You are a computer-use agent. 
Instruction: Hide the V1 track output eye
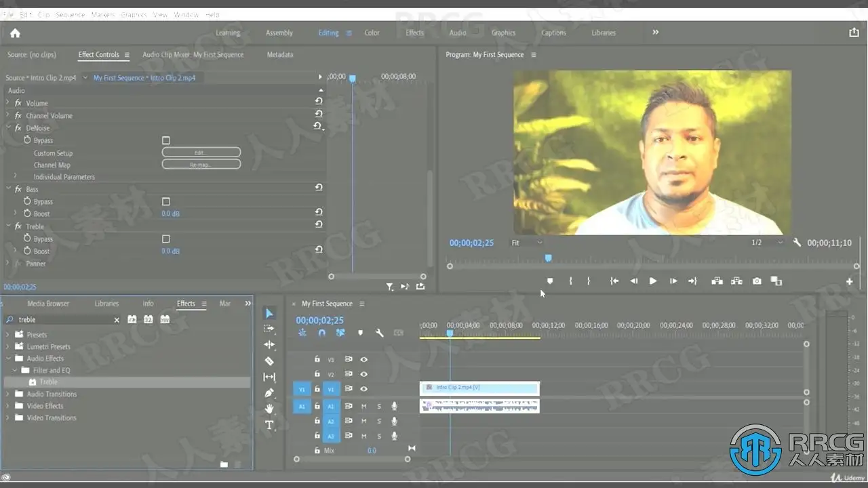pyautogui.click(x=364, y=389)
